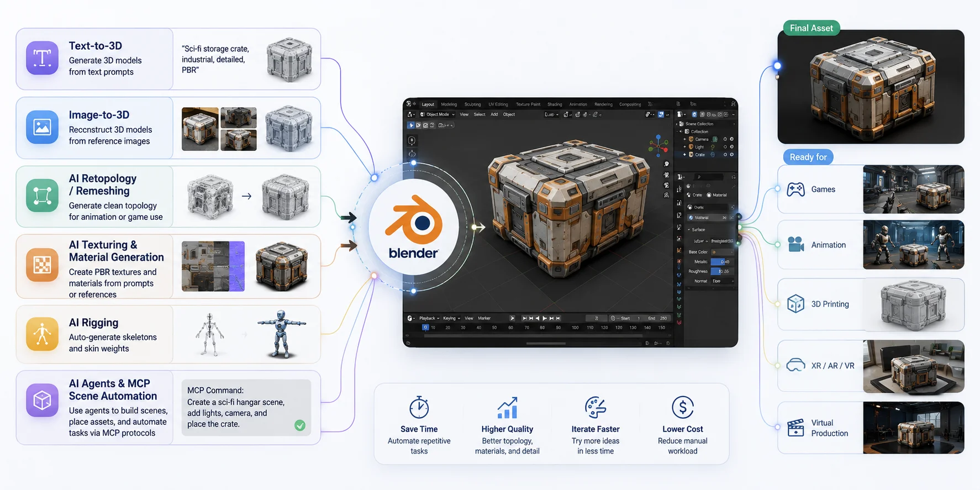The width and height of the screenshot is (980, 490).
Task: Select the Crate option beside Material
Action: pos(694,195)
